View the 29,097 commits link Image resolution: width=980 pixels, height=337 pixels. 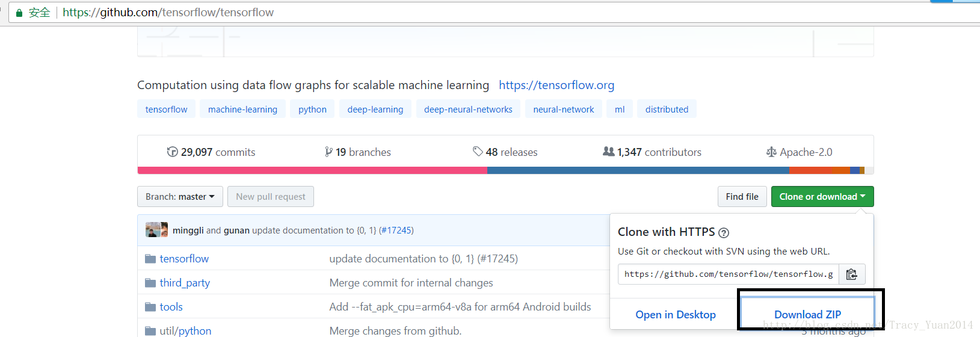click(x=211, y=152)
